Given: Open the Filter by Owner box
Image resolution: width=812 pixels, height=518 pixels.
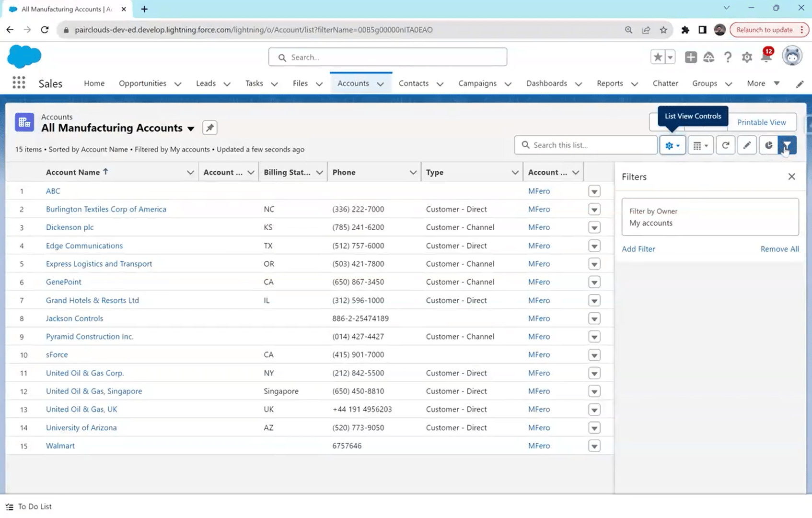Looking at the screenshot, I should tap(710, 217).
